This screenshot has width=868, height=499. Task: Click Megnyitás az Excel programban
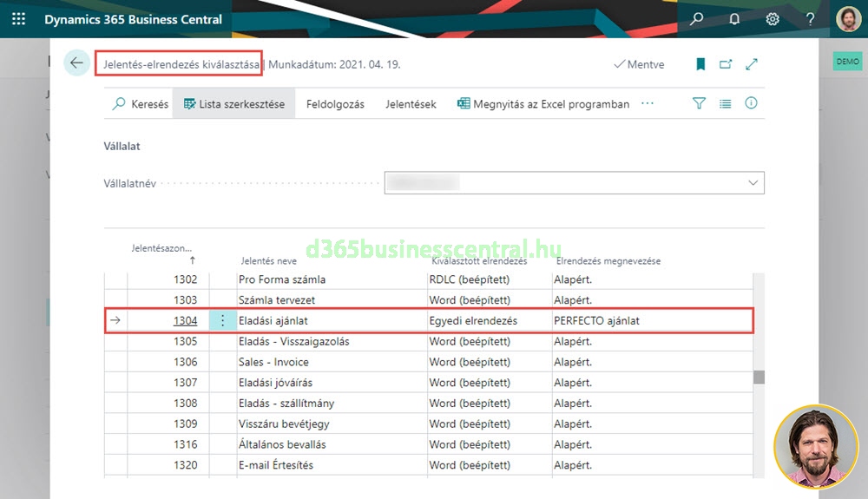(x=543, y=104)
